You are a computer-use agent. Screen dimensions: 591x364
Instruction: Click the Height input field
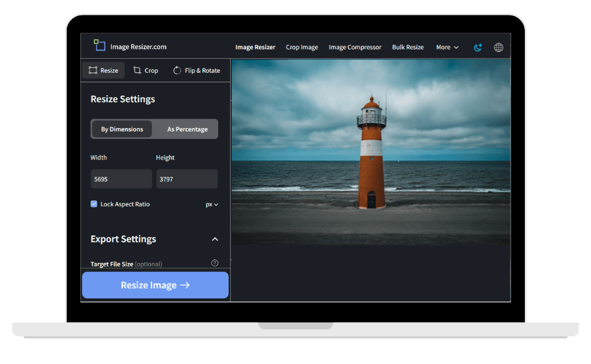[x=187, y=178]
